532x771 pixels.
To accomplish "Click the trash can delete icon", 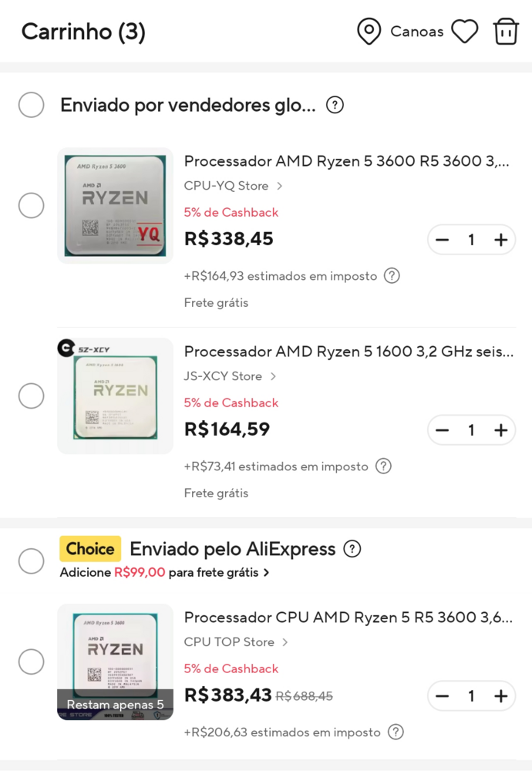I will pos(506,32).
